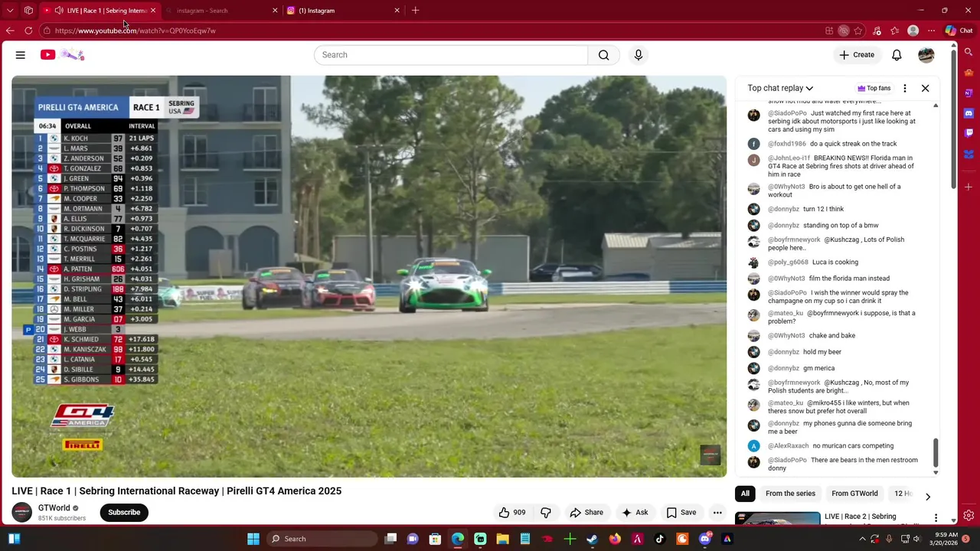Click the YouTube search input field

pyautogui.click(x=451, y=55)
